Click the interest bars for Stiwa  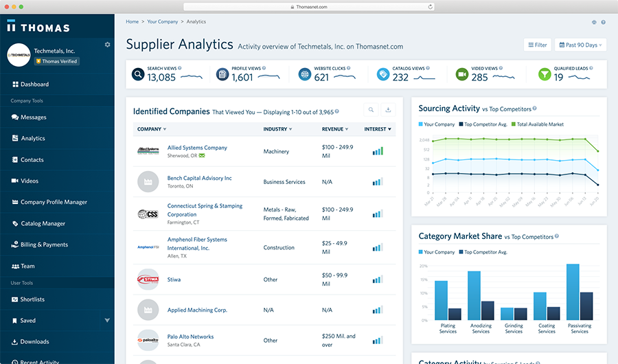coord(378,280)
